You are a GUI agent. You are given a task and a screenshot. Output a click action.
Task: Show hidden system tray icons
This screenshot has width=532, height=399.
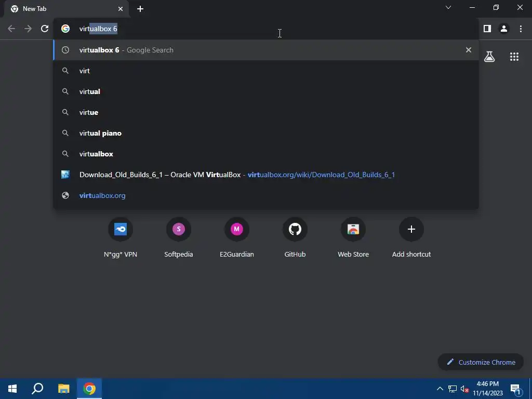click(x=440, y=389)
